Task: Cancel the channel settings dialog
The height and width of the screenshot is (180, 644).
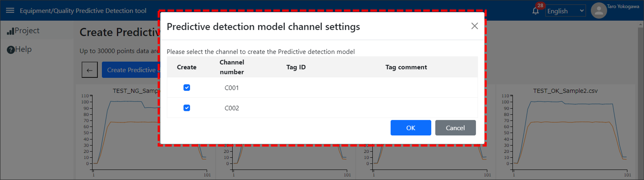Action: (x=455, y=128)
